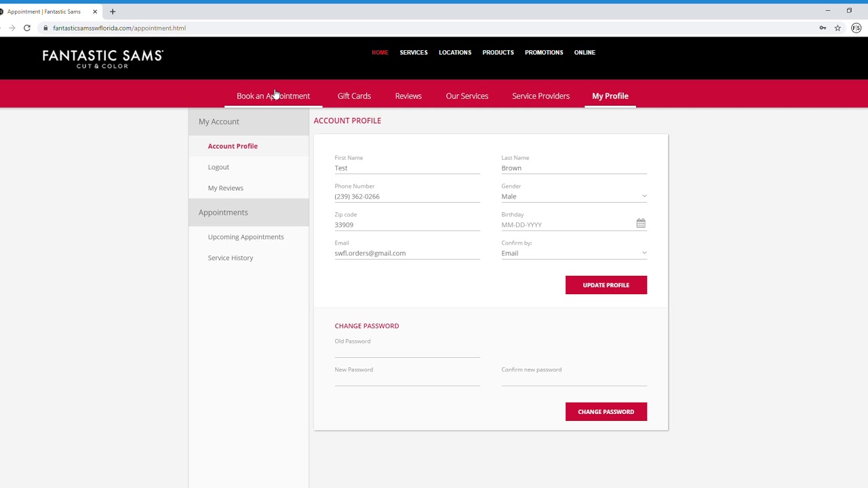868x488 pixels.
Task: Open the browser profile avatar
Action: [856, 28]
